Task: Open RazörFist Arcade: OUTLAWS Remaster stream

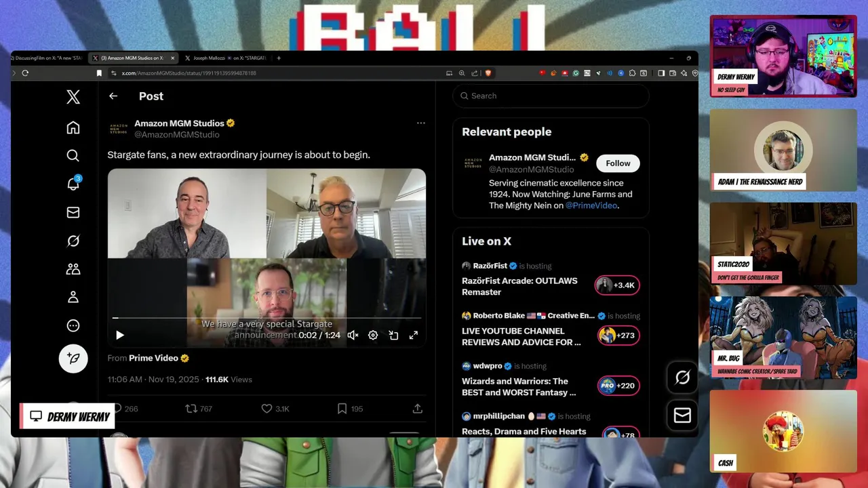Action: click(519, 286)
